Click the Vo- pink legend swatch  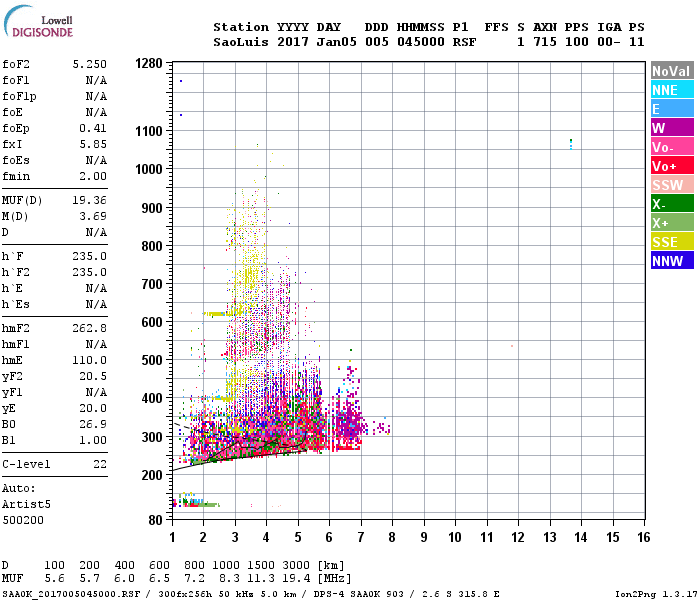click(672, 147)
